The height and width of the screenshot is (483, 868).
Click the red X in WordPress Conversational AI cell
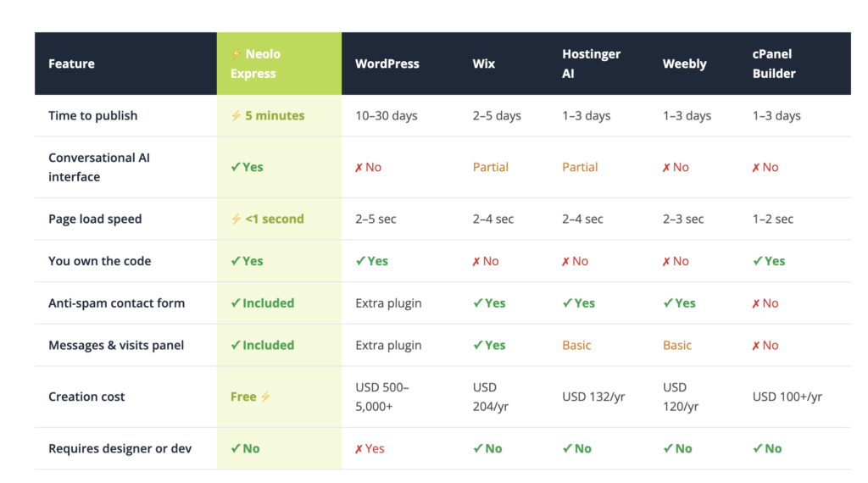tap(359, 168)
